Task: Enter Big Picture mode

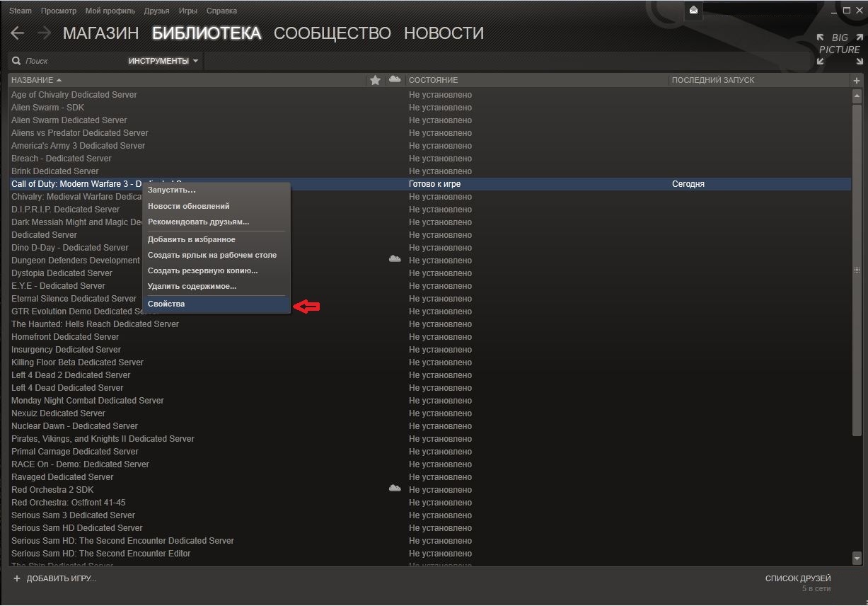Action: click(839, 49)
